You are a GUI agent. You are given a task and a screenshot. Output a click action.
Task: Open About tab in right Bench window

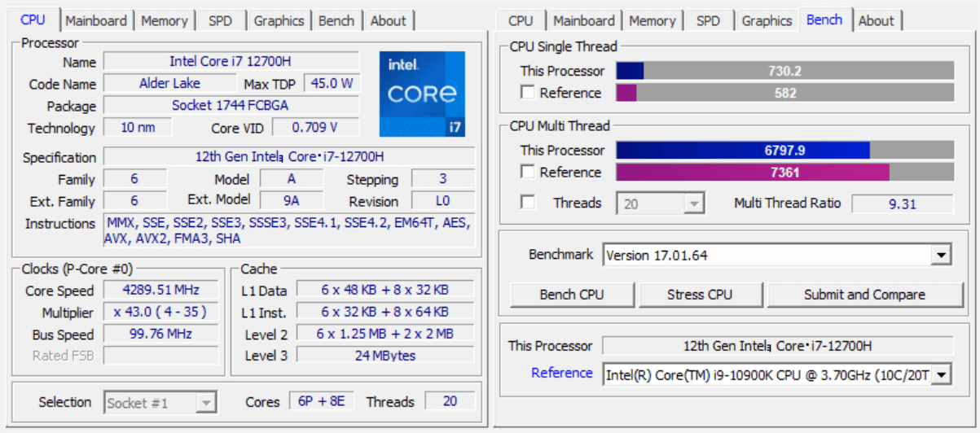pyautogui.click(x=877, y=20)
